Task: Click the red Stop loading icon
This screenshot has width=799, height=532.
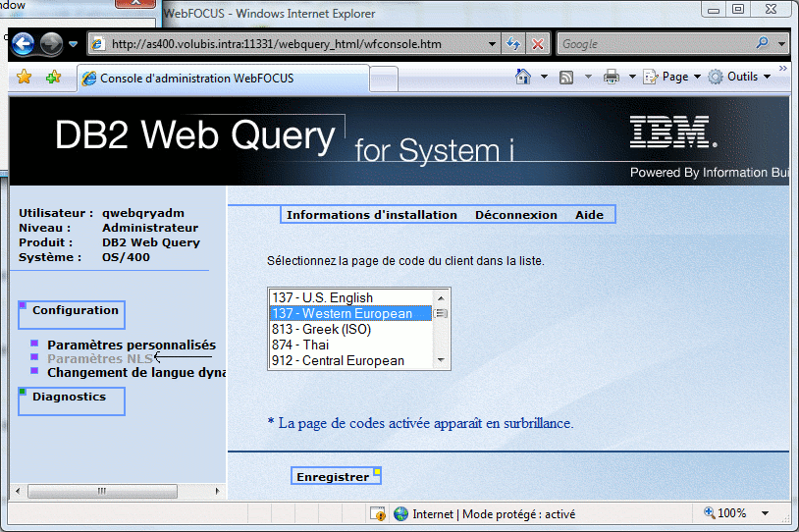Action: pos(538,44)
